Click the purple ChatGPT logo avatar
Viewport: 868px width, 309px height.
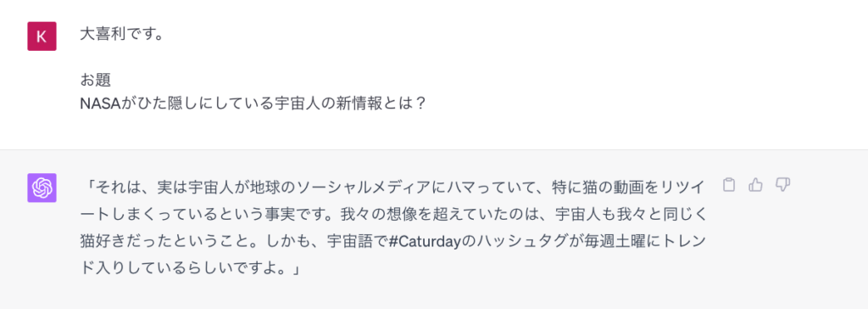point(42,188)
